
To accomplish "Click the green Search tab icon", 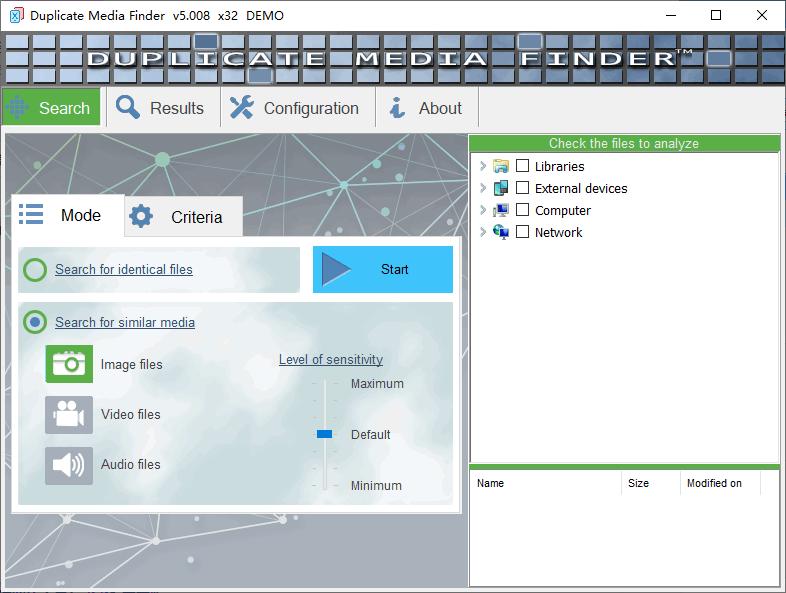I will [18, 107].
